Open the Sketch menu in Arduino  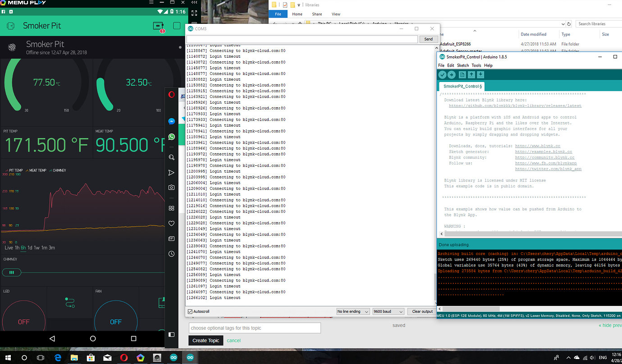click(x=463, y=65)
